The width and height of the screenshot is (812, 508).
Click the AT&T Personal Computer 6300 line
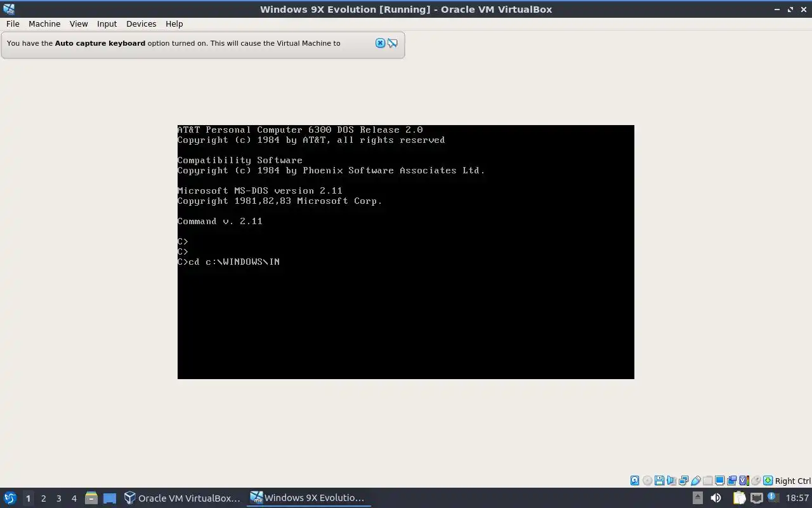(300, 130)
